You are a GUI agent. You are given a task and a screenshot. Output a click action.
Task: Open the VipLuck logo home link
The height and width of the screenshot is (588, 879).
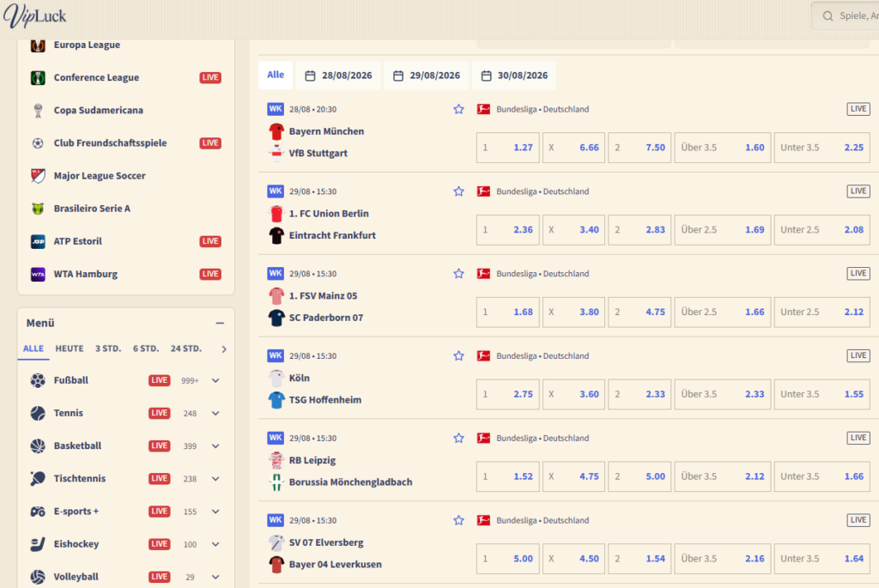34,16
